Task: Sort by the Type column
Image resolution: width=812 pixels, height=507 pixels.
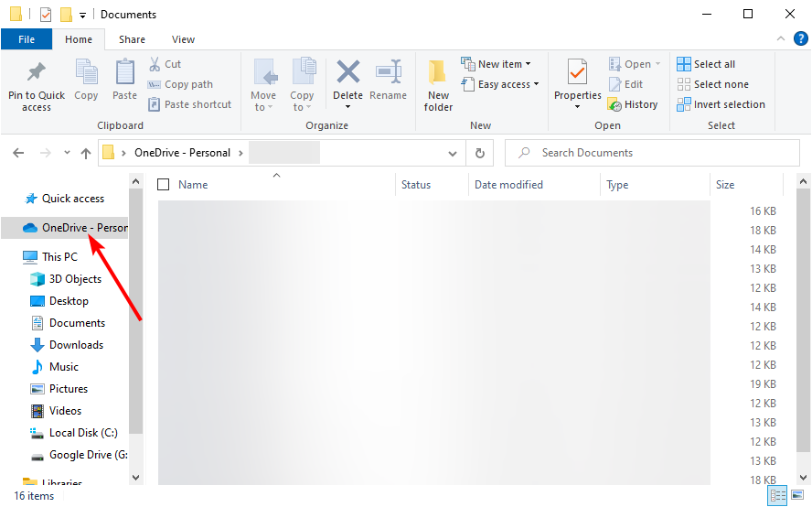Action: click(617, 185)
